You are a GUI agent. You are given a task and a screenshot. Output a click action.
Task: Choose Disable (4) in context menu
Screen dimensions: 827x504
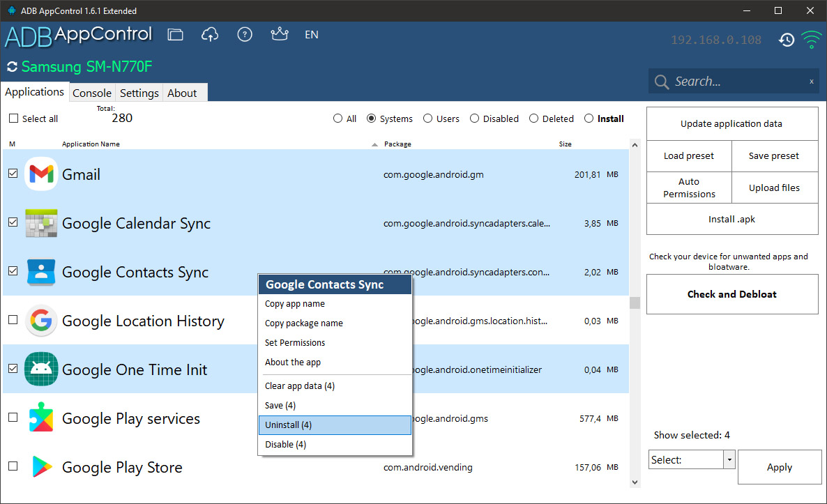point(335,445)
